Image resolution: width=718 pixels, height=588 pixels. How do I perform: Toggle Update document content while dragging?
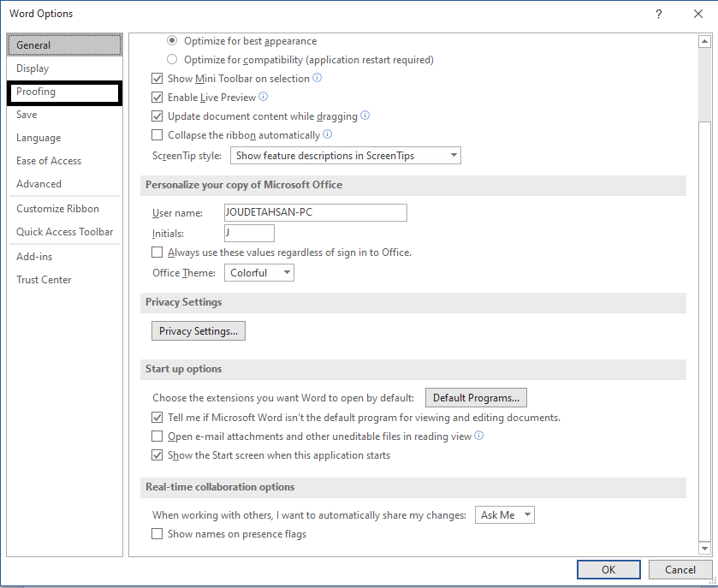(157, 116)
